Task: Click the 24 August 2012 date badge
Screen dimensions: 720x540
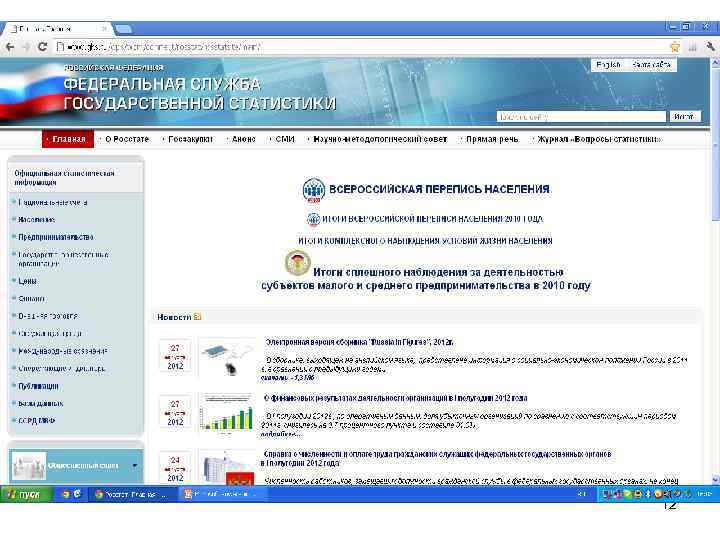Action: coord(175,467)
